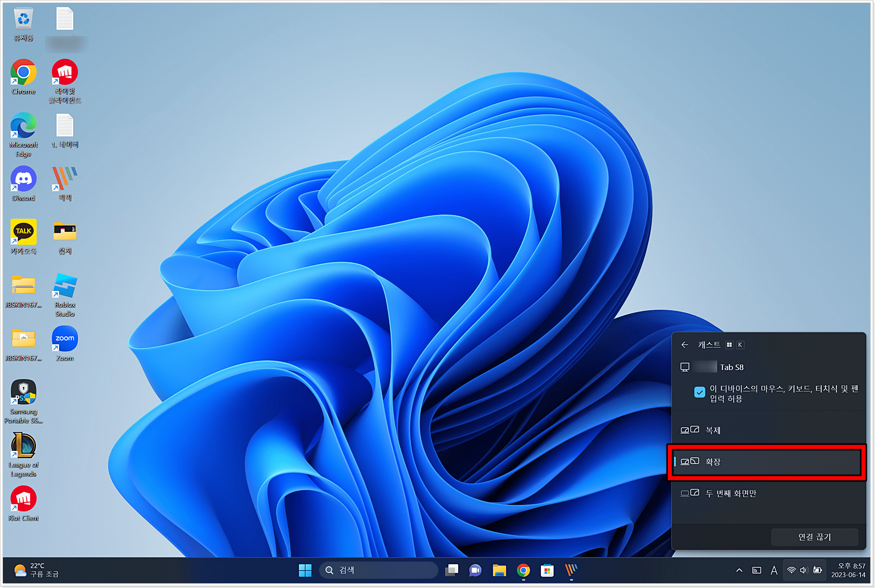Uncheck allow mouse, keyboard input checkbox
Image resolution: width=875 pixels, height=588 pixels.
(699, 392)
